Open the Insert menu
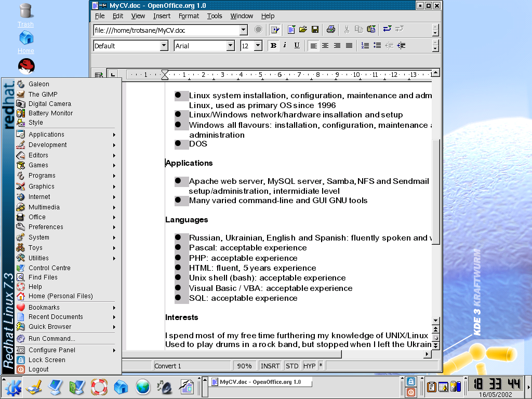The width and height of the screenshot is (532, 399). (x=162, y=16)
